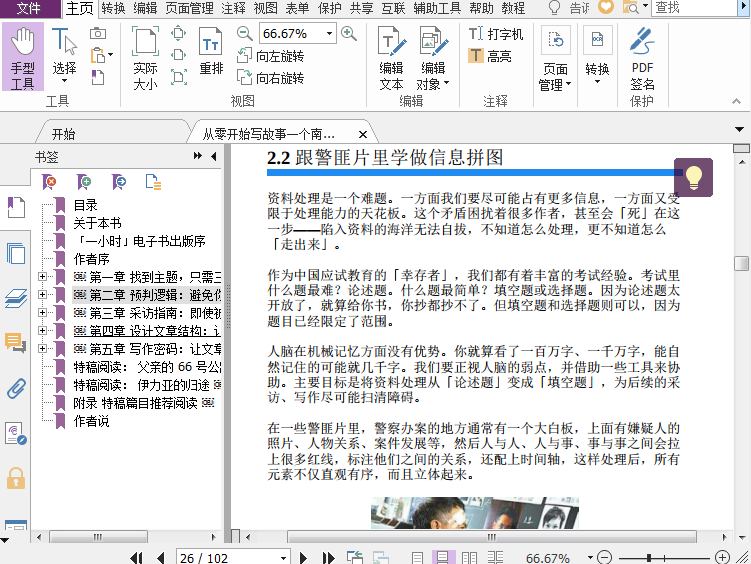Click the snapshot camera icon
751x564 pixels.
pos(98,33)
